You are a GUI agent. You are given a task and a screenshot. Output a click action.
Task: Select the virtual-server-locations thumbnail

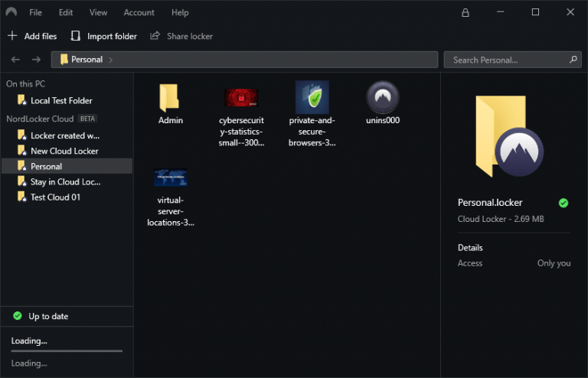pyautogui.click(x=171, y=178)
